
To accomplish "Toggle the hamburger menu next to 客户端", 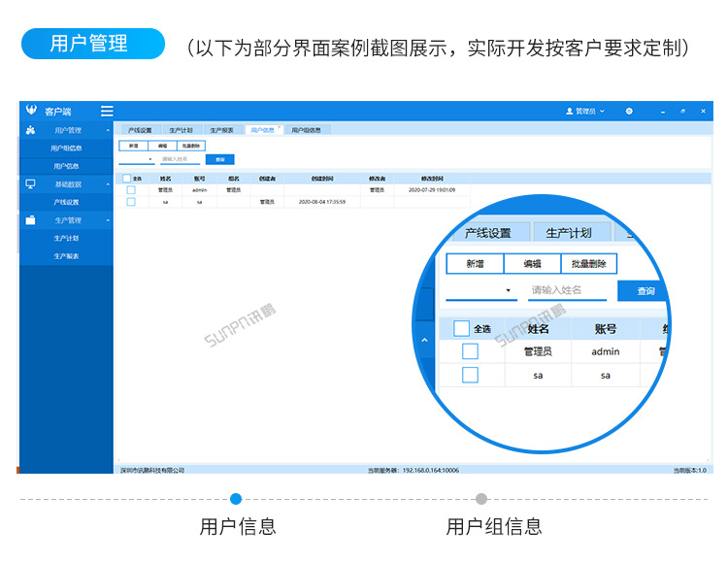I will (x=107, y=111).
